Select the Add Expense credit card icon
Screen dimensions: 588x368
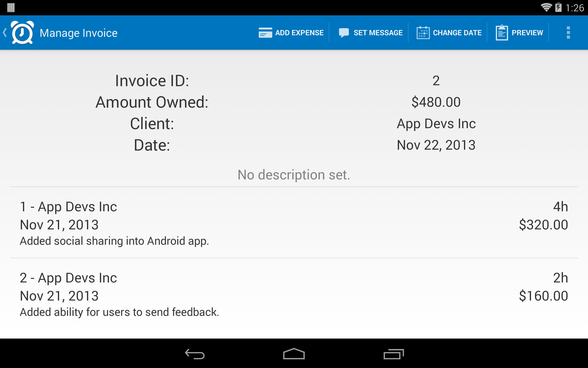265,32
